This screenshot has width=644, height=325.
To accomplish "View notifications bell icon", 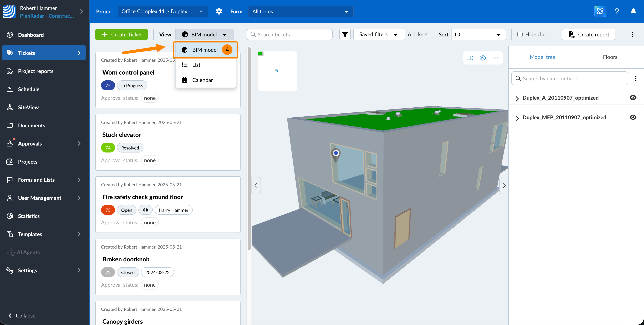I will 633,12.
